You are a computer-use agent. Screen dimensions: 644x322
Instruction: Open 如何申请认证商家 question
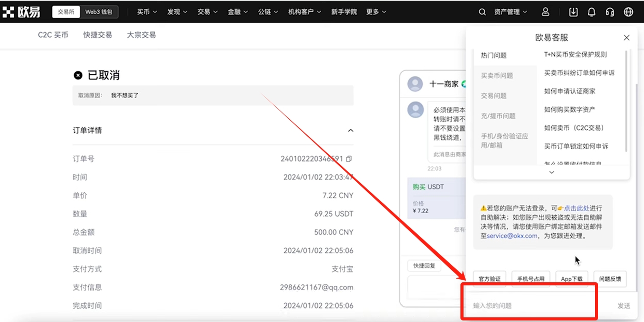(570, 91)
